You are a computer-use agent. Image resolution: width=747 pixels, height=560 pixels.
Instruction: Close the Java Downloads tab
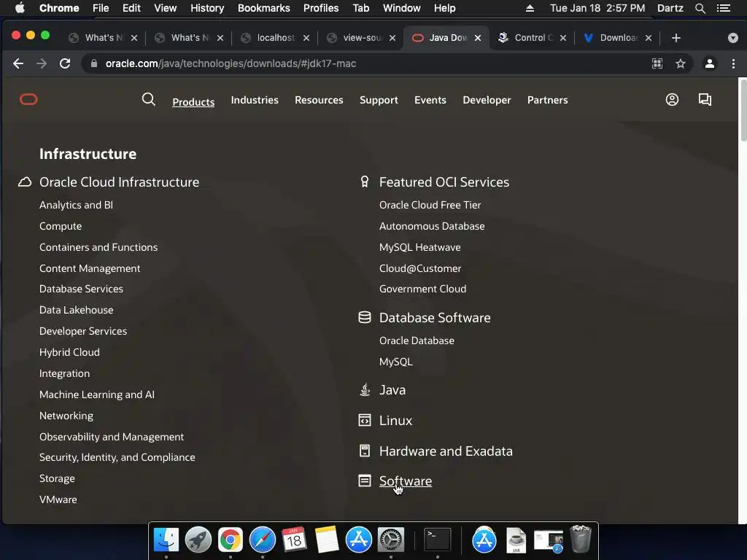click(477, 38)
